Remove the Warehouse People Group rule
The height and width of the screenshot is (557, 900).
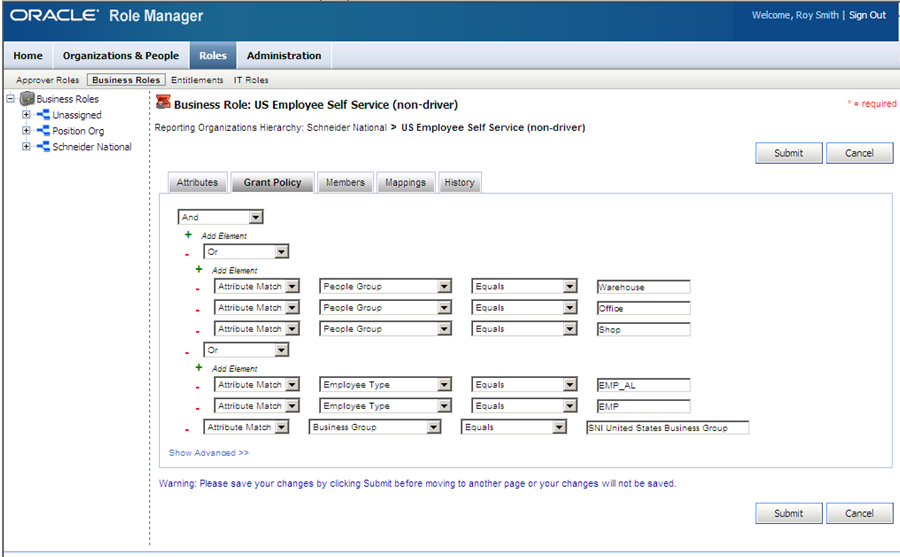click(x=197, y=287)
